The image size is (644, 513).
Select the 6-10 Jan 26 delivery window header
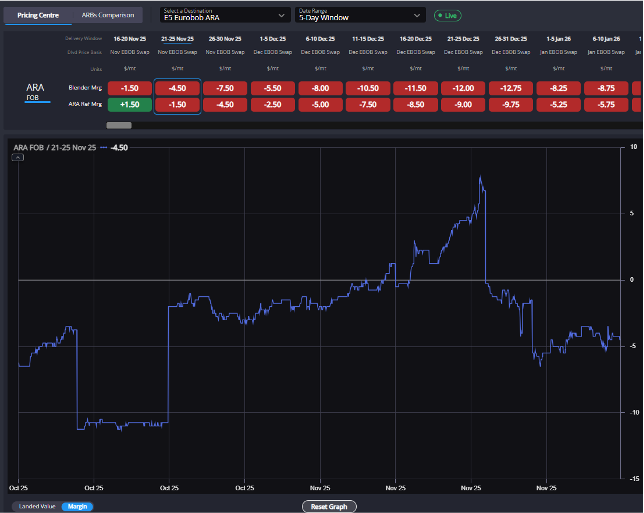pyautogui.click(x=606, y=39)
